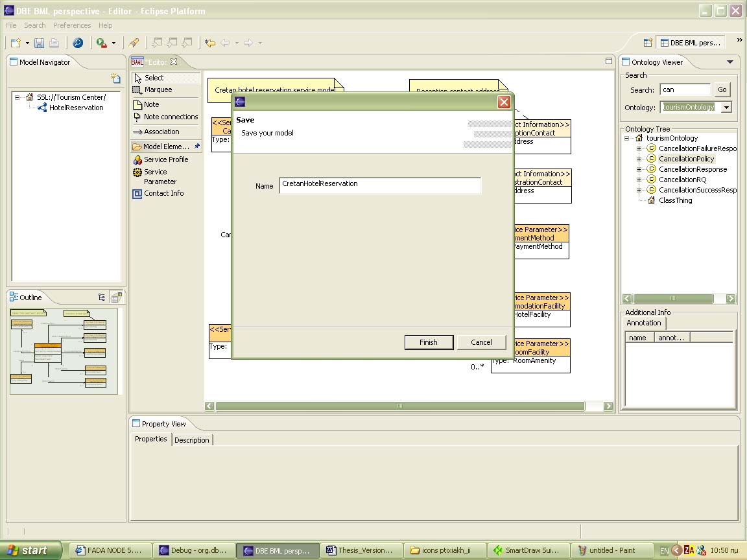
Task: Expand the CancellationFailureRespo node
Action: tap(639, 148)
